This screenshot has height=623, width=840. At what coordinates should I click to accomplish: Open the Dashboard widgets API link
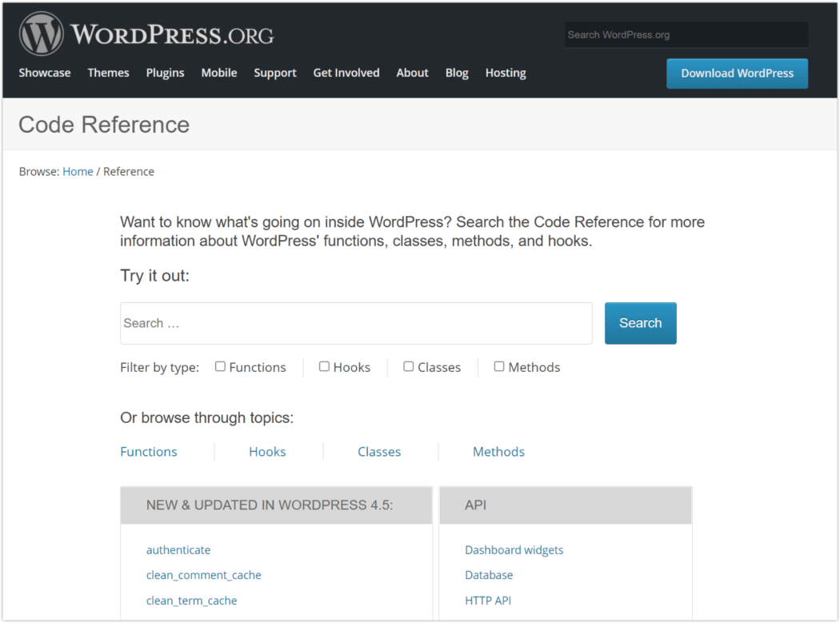tap(514, 550)
